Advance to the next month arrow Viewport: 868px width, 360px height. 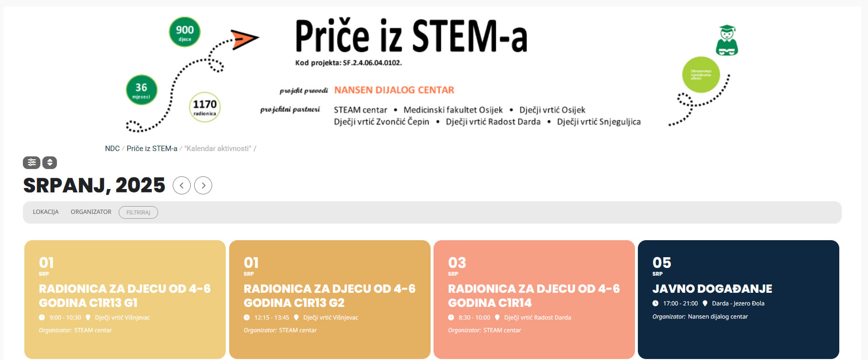pyautogui.click(x=203, y=185)
